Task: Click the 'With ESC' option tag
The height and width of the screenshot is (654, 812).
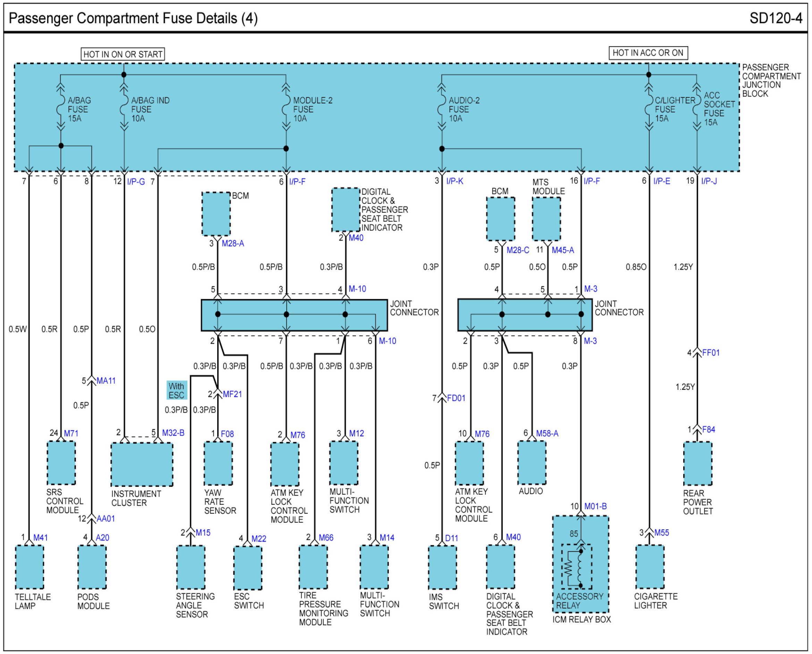Action: [x=177, y=390]
